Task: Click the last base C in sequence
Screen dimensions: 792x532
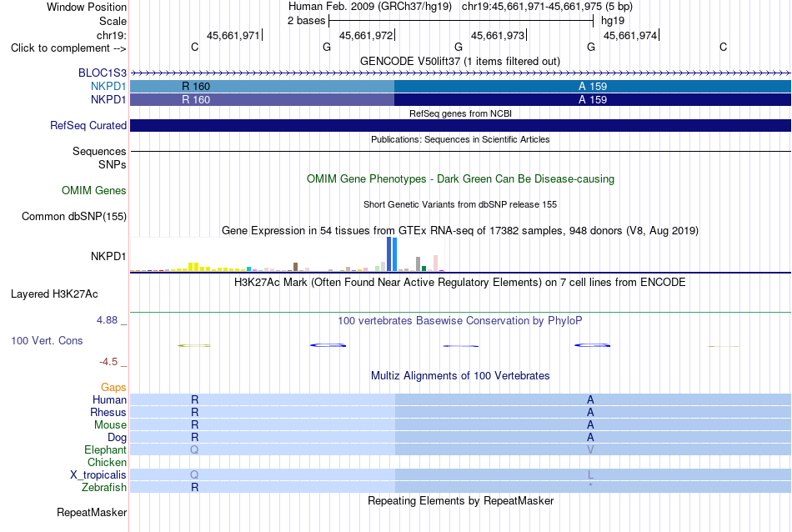Action: pyautogui.click(x=724, y=47)
